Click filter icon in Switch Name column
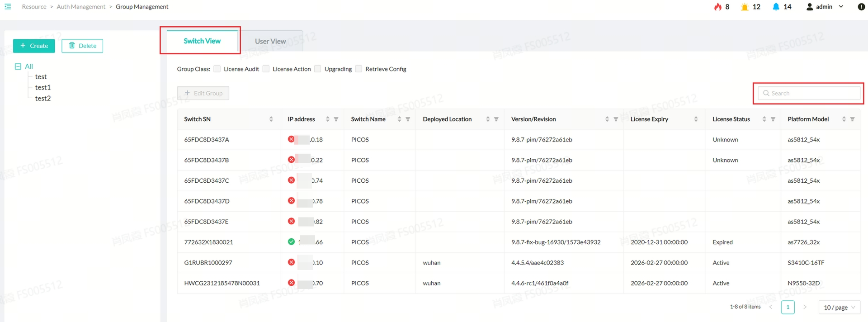Viewport: 868px width, 322px height. point(408,119)
